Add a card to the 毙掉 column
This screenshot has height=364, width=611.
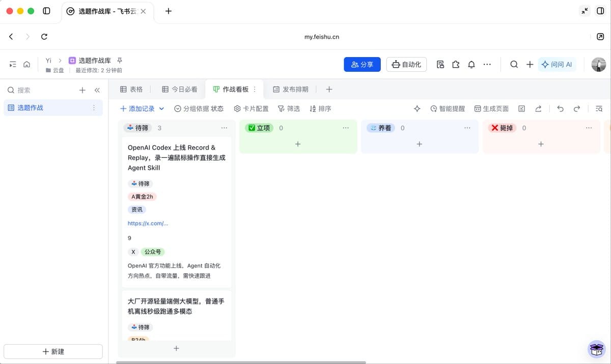coord(541,144)
